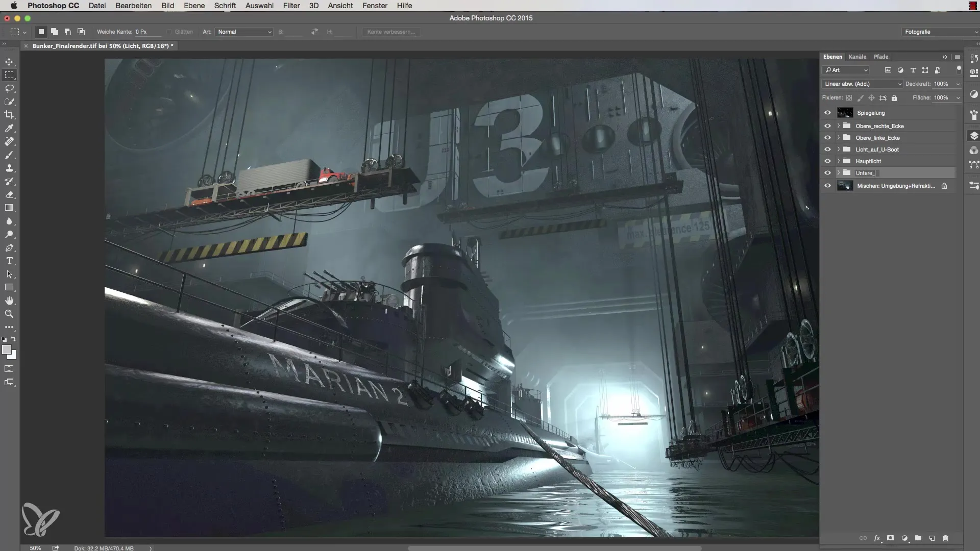Hide the Licht_auf_U-Boot group

point(827,149)
